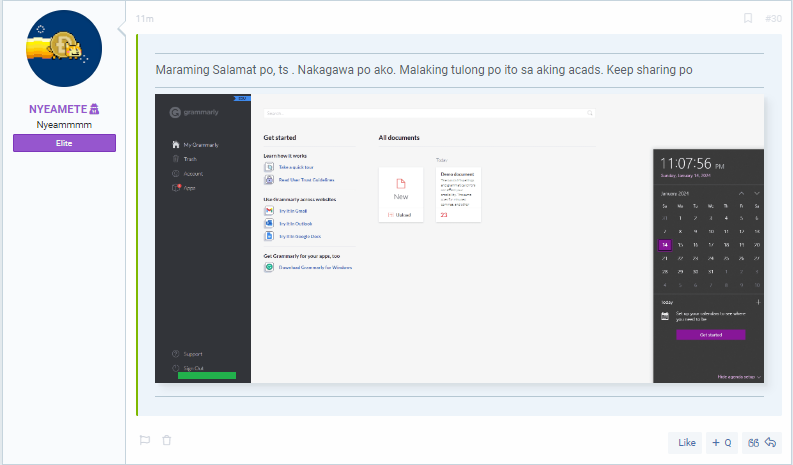Click the purple Elite rank banner
The height and width of the screenshot is (465, 793).
64,143
